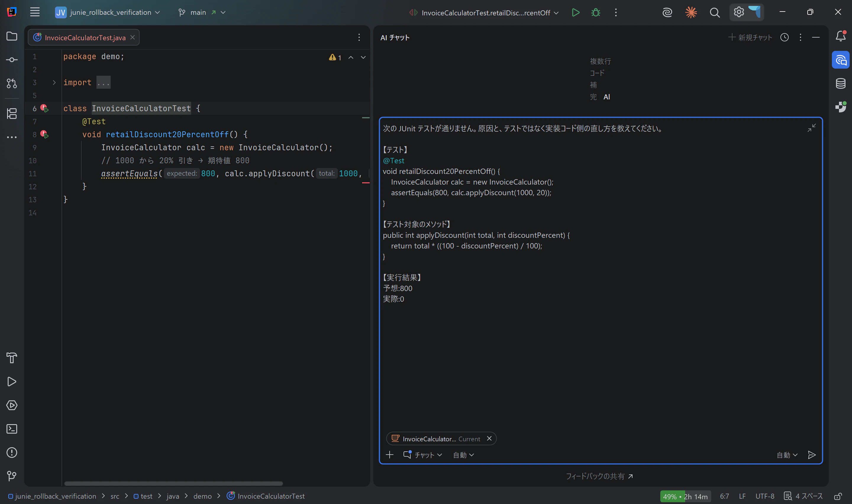This screenshot has height=504, width=852.
Task: Open editor tab options menu
Action: [x=359, y=37]
